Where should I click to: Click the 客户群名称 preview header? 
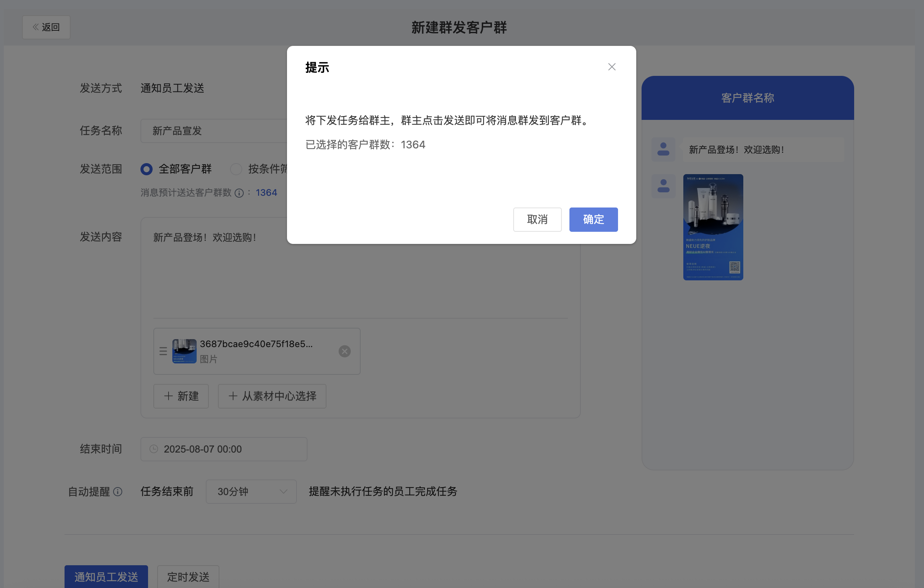click(747, 98)
